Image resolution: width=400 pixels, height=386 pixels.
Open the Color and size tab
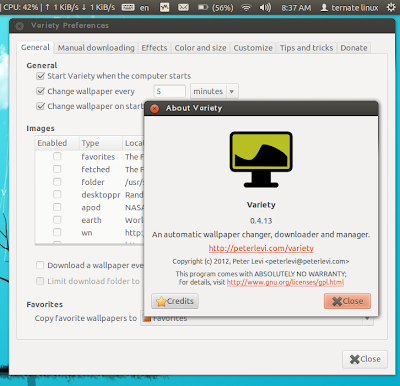pyautogui.click(x=200, y=48)
